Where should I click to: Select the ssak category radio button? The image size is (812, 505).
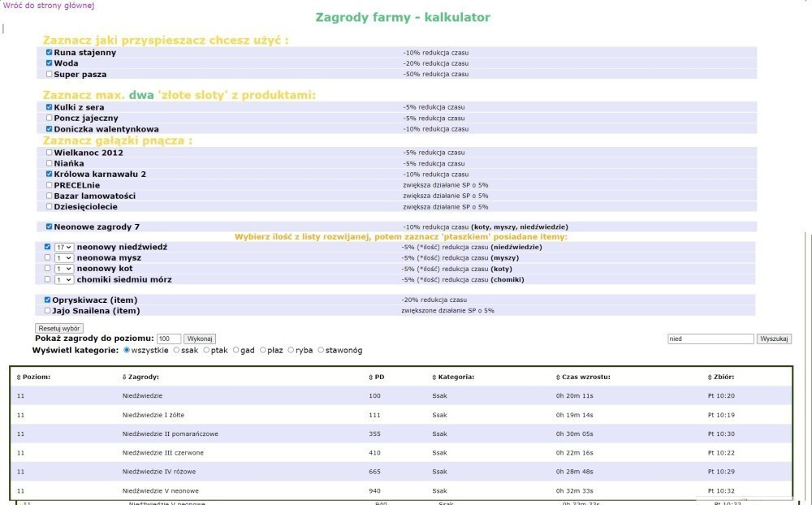(x=177, y=350)
